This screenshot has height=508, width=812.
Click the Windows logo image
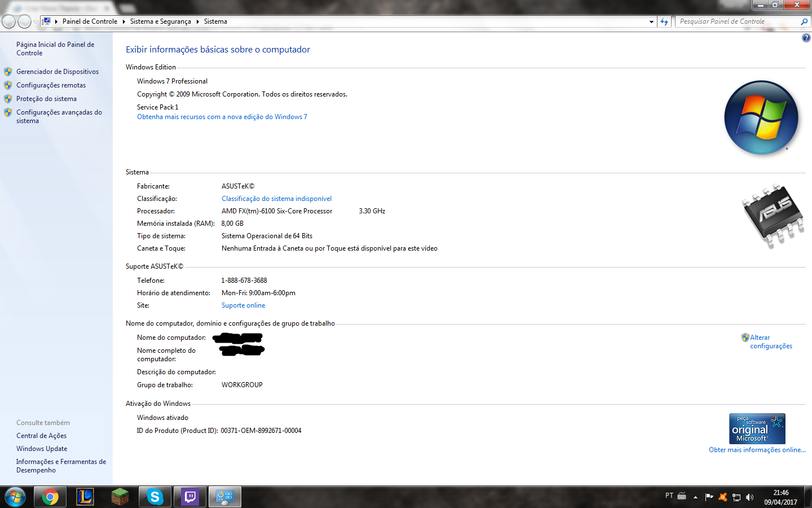point(761,117)
